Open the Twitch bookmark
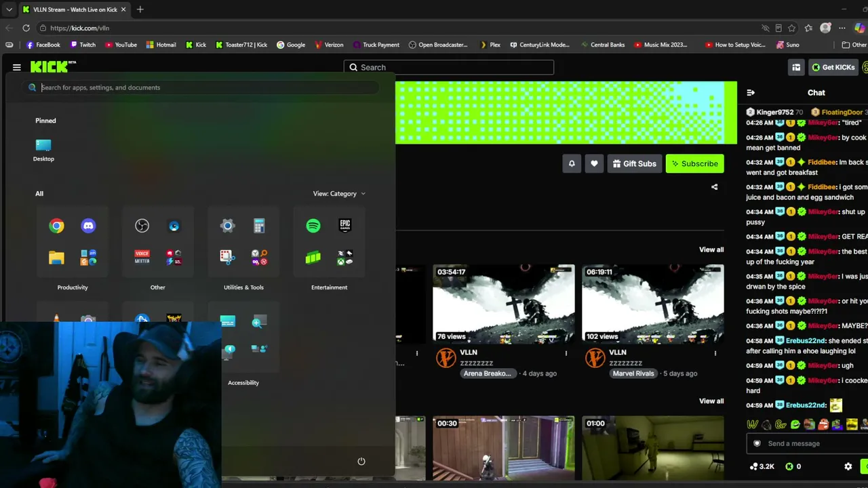The height and width of the screenshot is (488, 868). tap(83, 45)
